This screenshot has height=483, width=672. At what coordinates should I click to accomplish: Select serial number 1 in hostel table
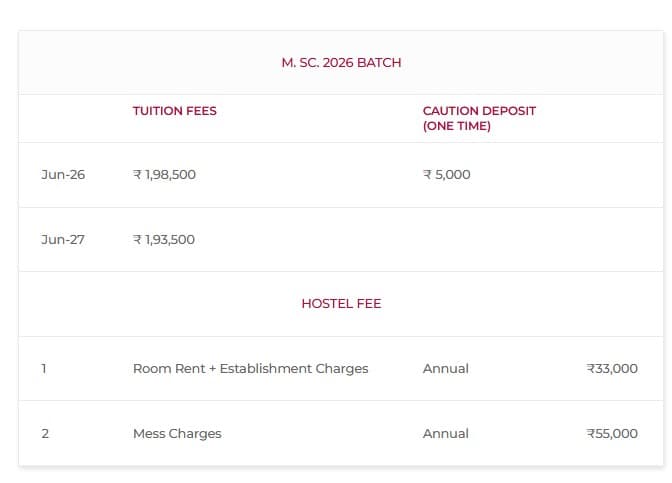coord(44,368)
